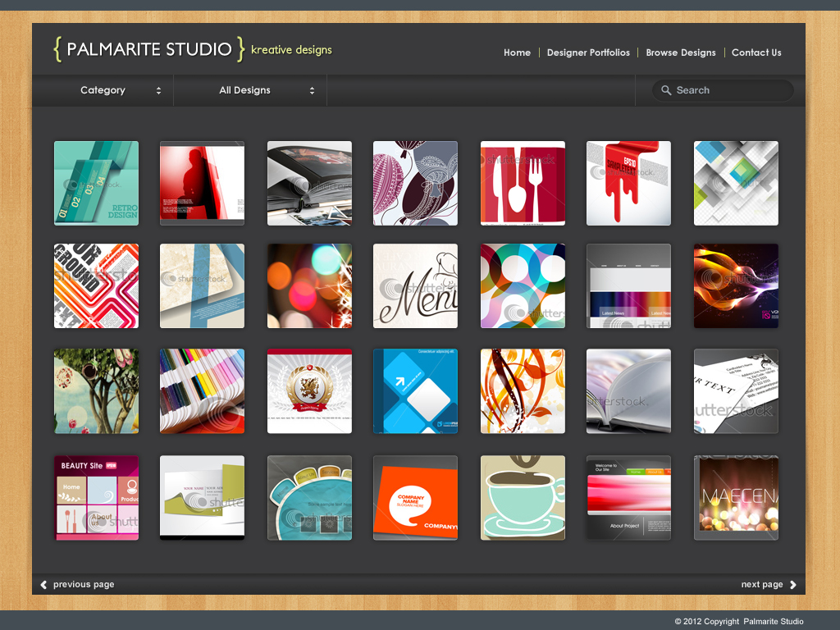The height and width of the screenshot is (630, 840).
Task: Open the vintage tree collage thumbnail
Action: (x=97, y=391)
